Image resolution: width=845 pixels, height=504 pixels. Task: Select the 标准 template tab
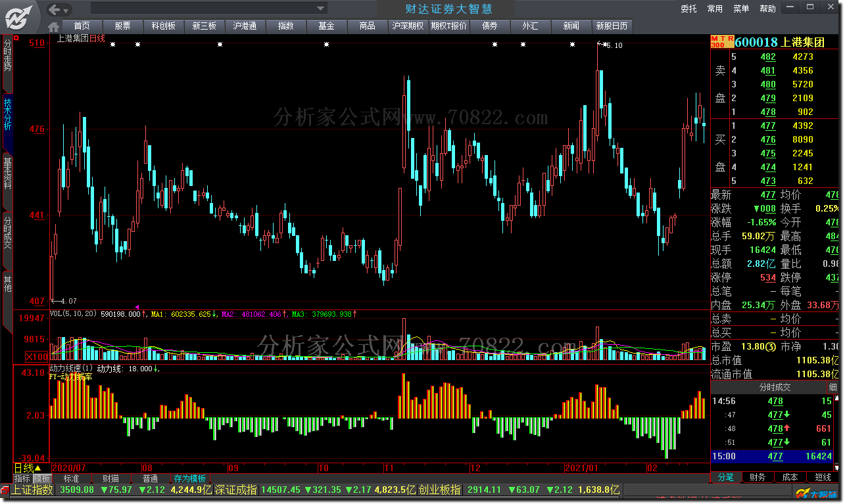coord(71,478)
